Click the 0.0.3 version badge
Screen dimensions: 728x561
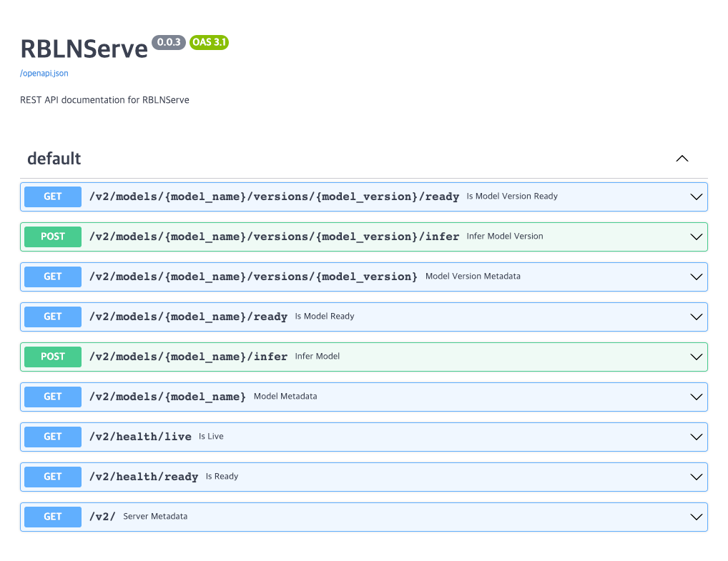pyautogui.click(x=169, y=42)
